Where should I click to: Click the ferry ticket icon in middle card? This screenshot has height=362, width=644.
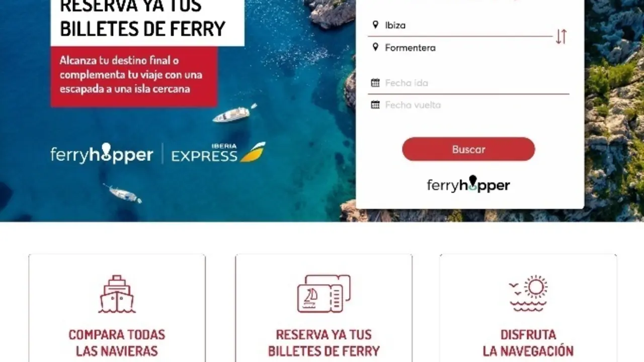point(324,294)
